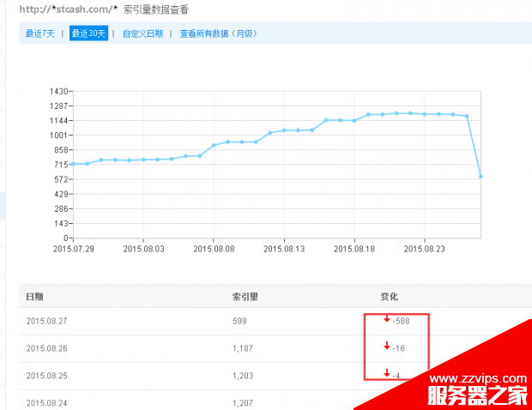
Task: Select the 最近30天 tab
Action: pyautogui.click(x=88, y=33)
